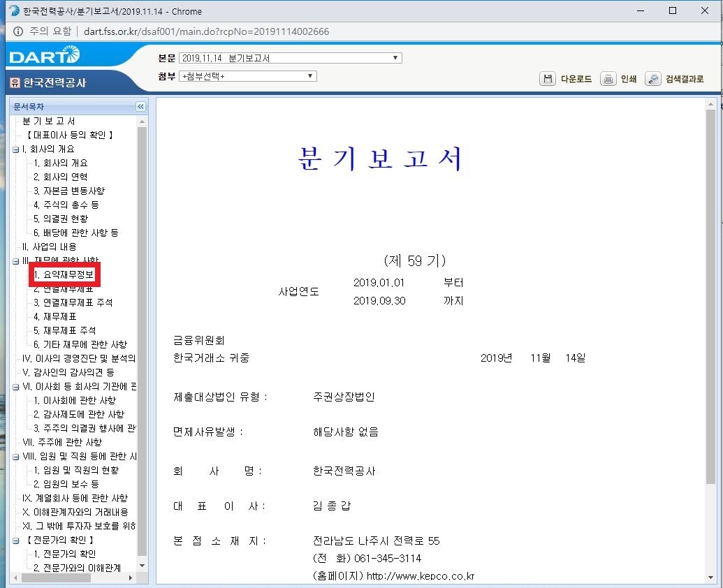
Task: Select 4. 주식의 총수 등
Action: [x=66, y=205]
